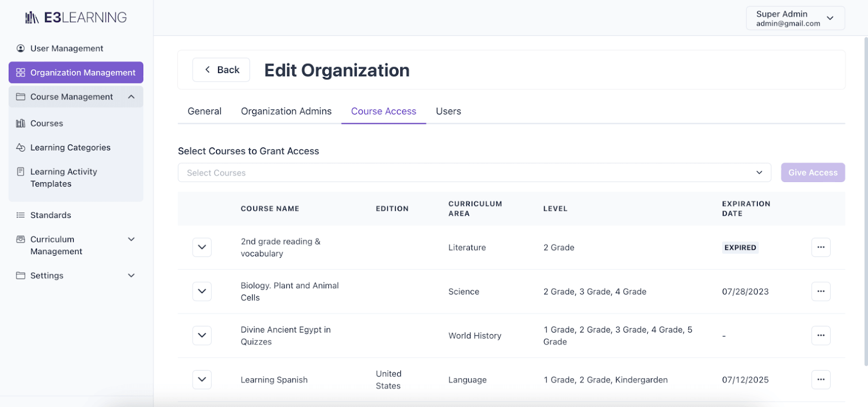Expand the 2nd grade reading & vocabulary row
868x407 pixels.
(202, 247)
